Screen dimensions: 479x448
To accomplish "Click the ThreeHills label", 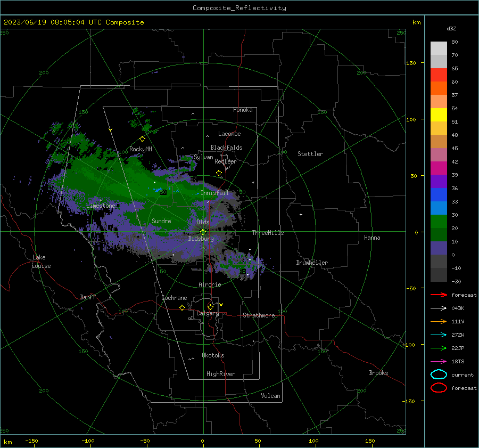I will [x=268, y=233].
